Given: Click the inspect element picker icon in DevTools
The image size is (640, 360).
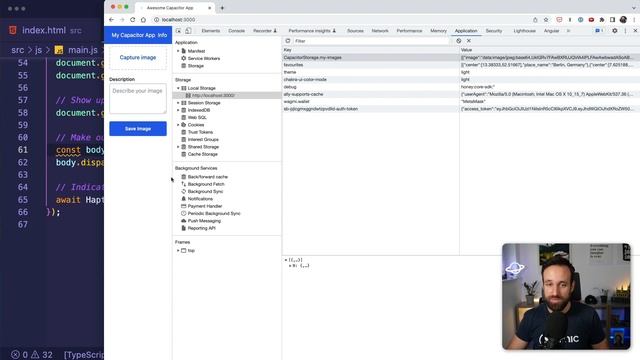Looking at the screenshot, I should tap(178, 31).
